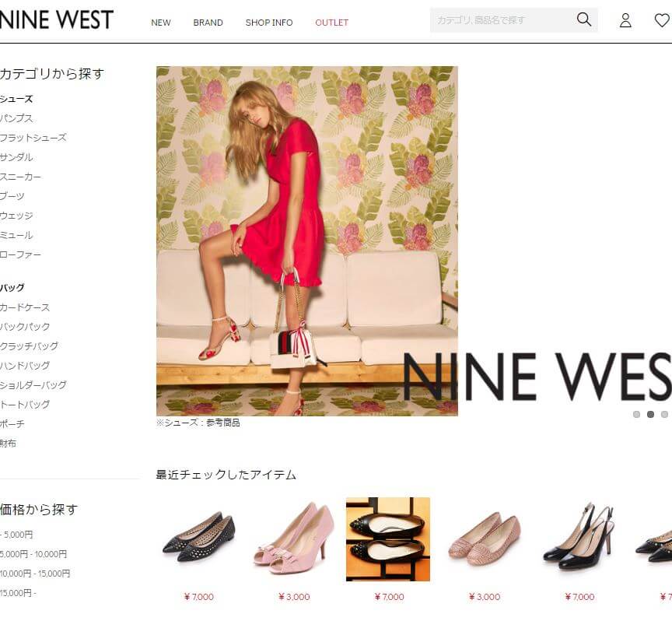Click the search magnifier icon

[x=583, y=19]
